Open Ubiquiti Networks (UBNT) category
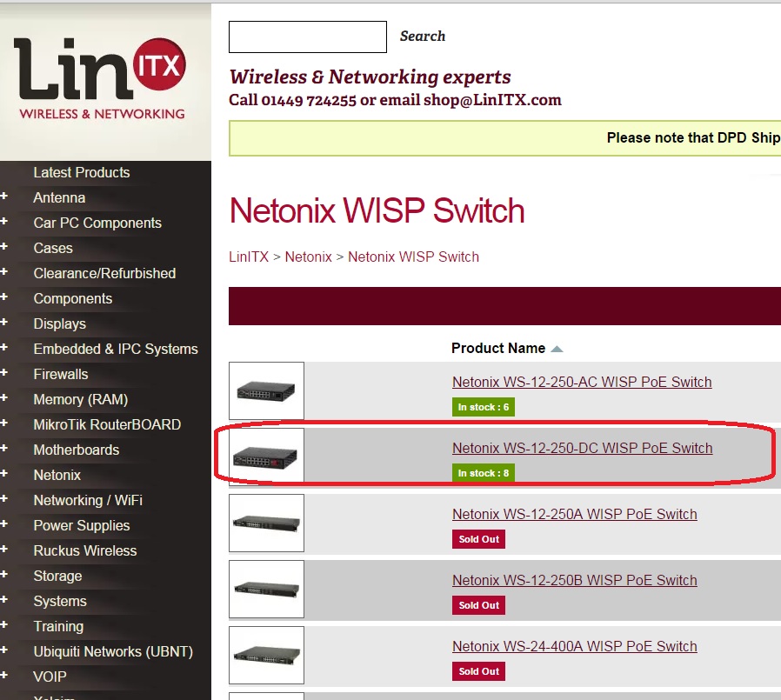Screen dimensions: 781x700 pos(113,651)
